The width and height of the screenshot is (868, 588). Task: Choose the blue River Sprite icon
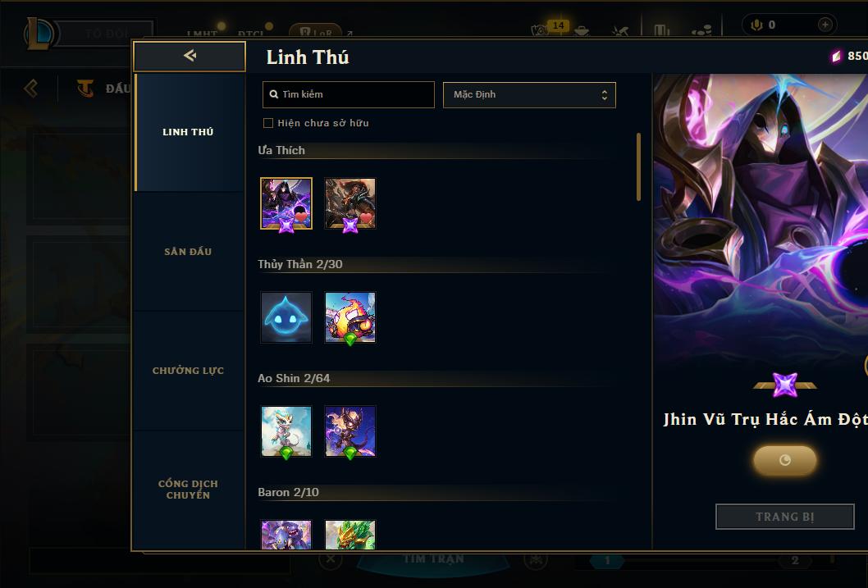(x=286, y=317)
